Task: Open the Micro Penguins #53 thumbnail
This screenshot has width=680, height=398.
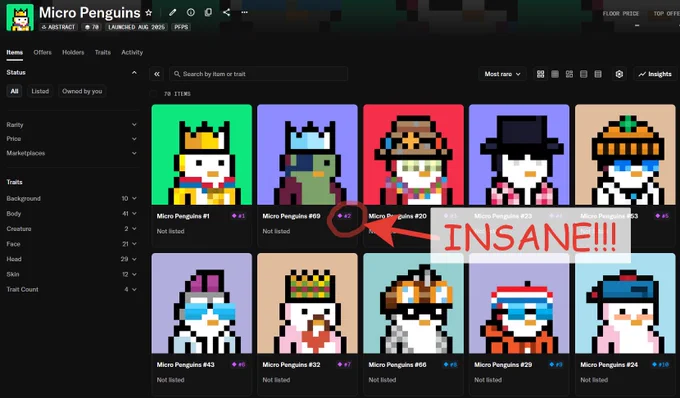Action: 625,155
